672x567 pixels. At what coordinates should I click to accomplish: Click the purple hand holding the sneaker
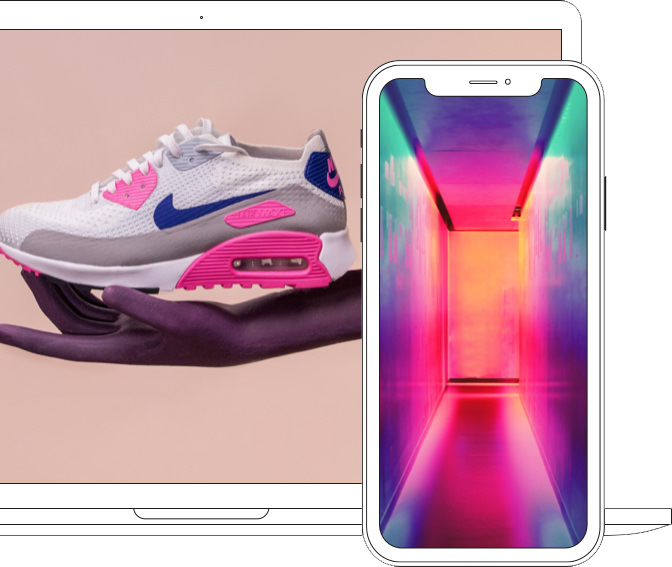[200, 320]
